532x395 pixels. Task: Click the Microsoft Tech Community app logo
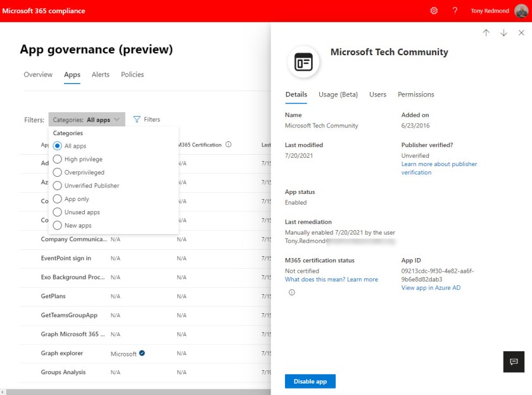[303, 62]
